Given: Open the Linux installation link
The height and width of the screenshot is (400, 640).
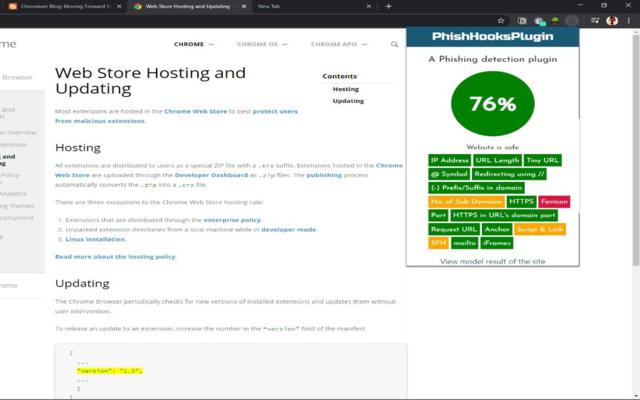Looking at the screenshot, I should tap(95, 239).
